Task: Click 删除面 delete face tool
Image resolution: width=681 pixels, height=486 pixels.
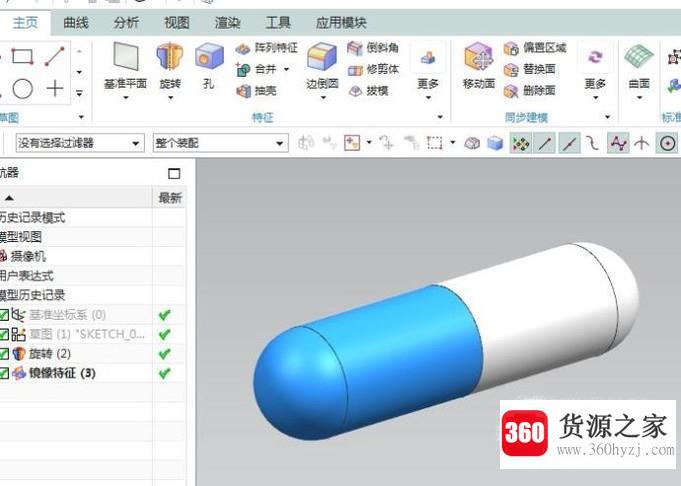Action: (x=529, y=90)
